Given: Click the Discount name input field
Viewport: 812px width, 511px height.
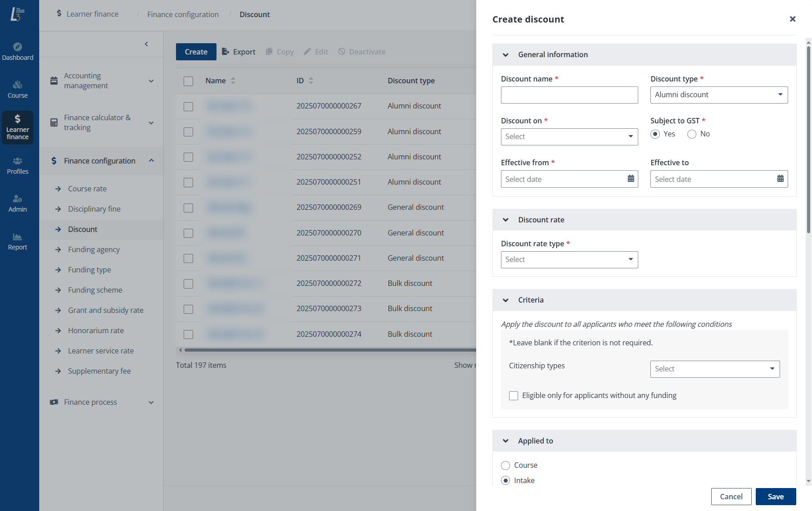Looking at the screenshot, I should point(569,95).
